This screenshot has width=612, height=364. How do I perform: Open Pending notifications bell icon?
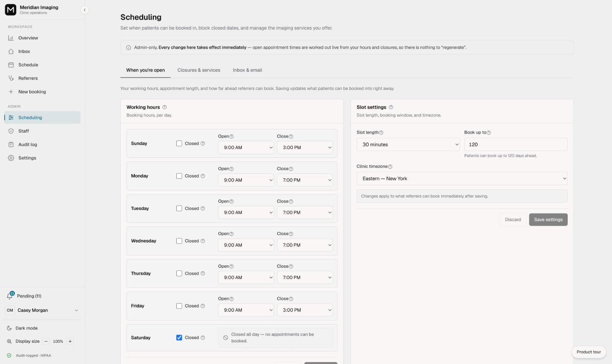coord(10,296)
